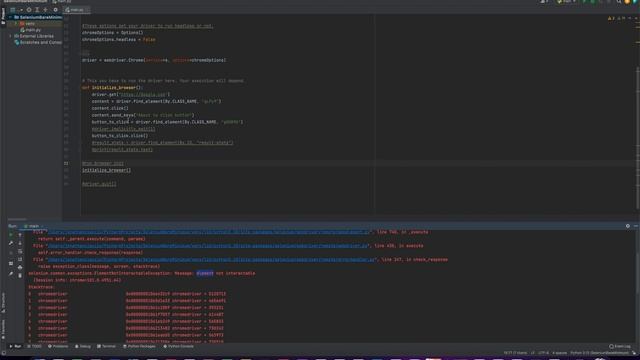Toggle the Favorites side tool window
The height and width of the screenshot is (360, 640).
point(3,329)
